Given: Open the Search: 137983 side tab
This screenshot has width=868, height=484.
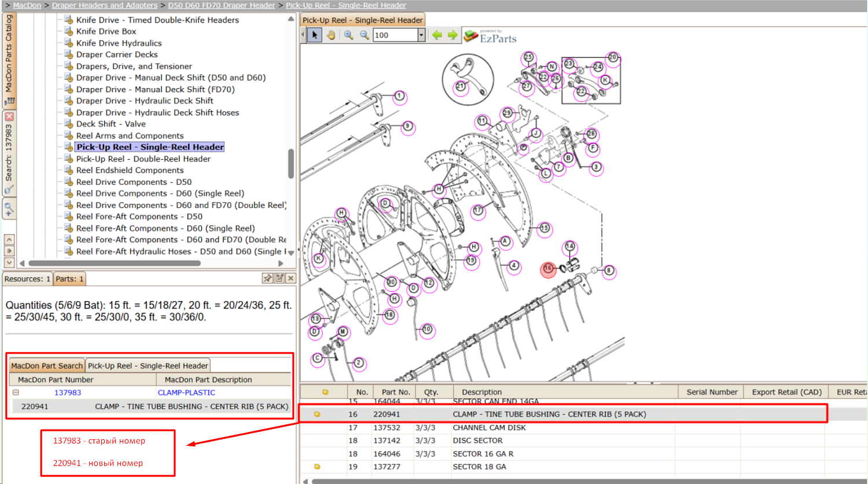Looking at the screenshot, I should pos(9,153).
